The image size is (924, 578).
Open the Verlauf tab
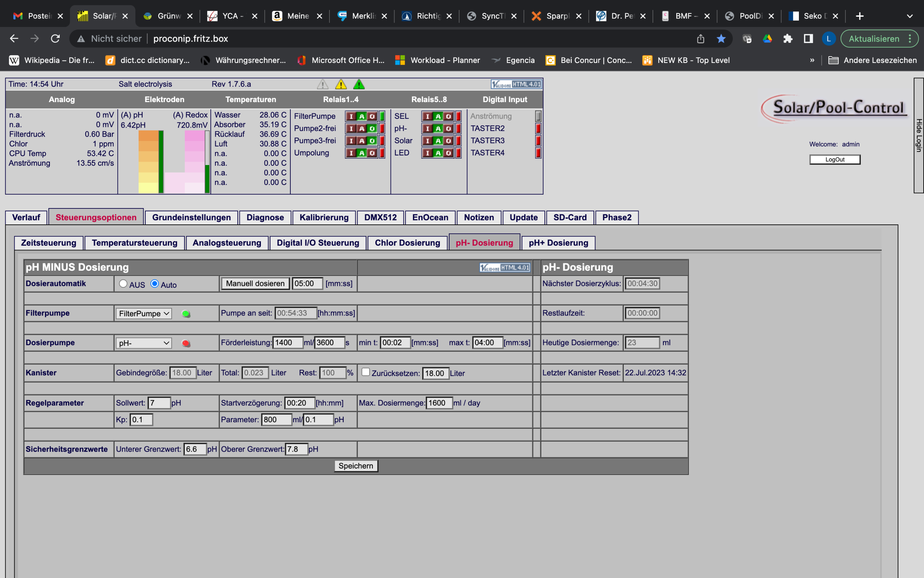(x=26, y=218)
